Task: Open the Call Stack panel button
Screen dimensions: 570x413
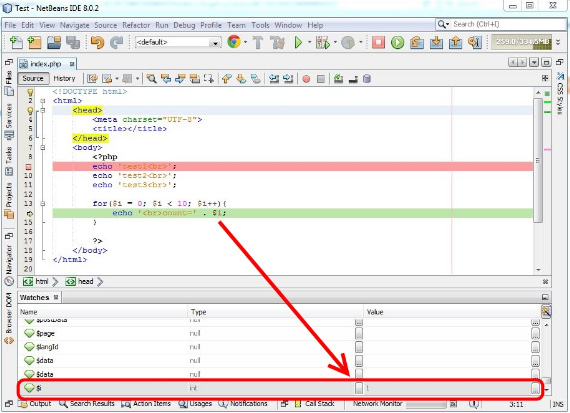Action: point(314,404)
